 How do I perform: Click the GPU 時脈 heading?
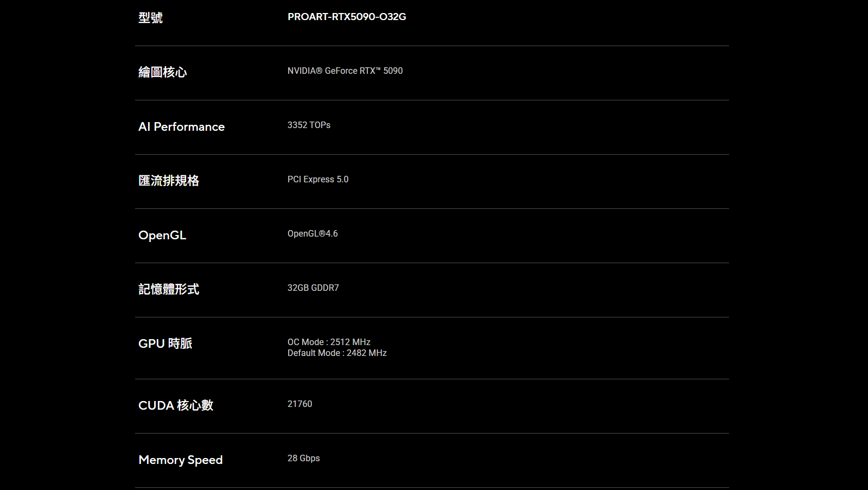pos(165,343)
